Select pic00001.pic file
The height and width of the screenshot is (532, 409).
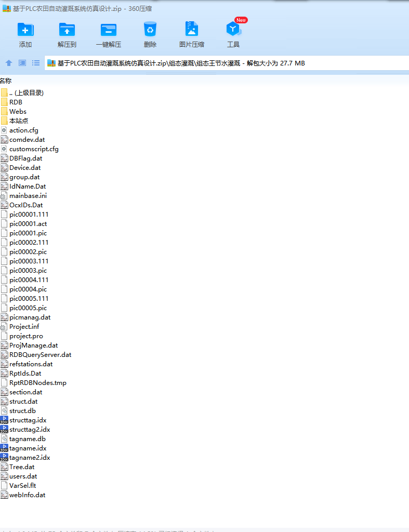28,233
